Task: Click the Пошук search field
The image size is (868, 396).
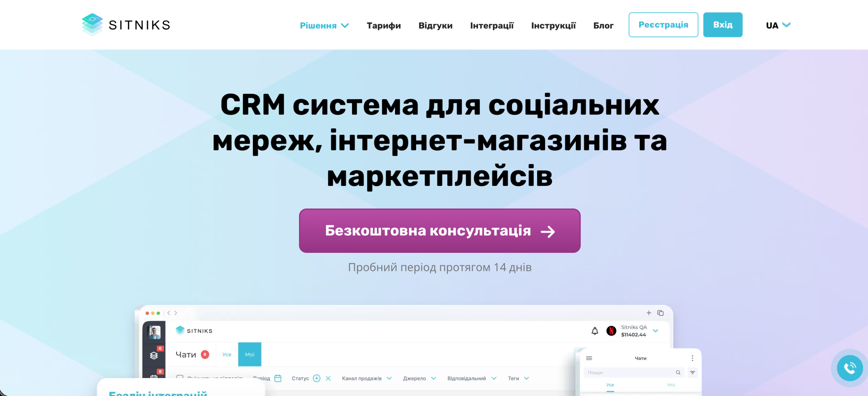Action: [x=634, y=373]
